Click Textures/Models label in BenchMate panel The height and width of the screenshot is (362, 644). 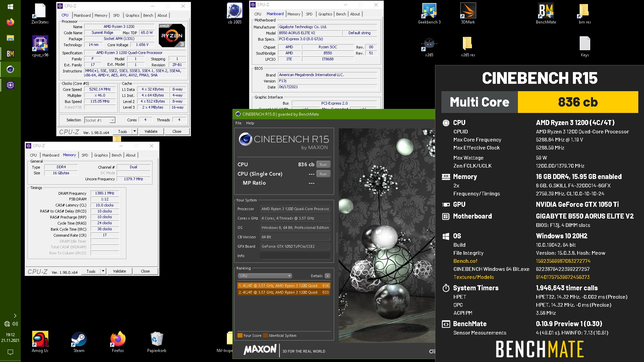coord(474,277)
